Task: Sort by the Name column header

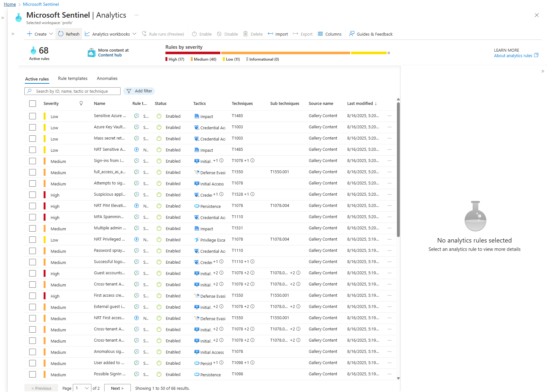Action: click(x=99, y=103)
